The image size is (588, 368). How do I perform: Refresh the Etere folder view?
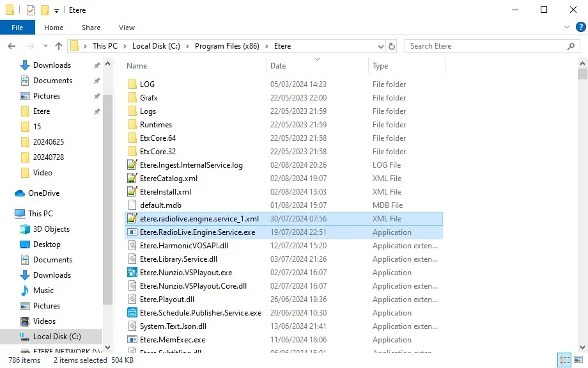(392, 46)
